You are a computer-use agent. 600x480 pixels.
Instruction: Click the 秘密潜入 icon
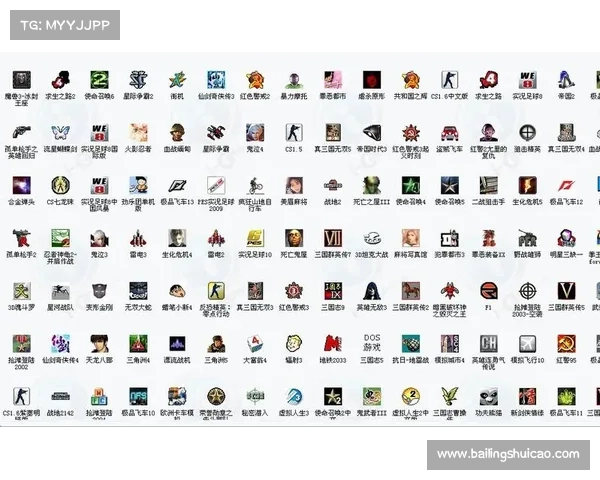tap(255, 397)
